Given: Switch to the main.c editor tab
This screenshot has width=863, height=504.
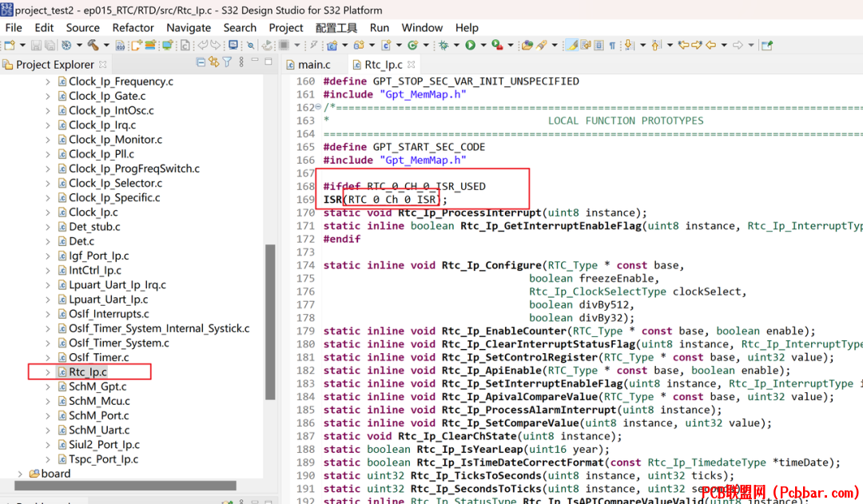Looking at the screenshot, I should coord(308,65).
